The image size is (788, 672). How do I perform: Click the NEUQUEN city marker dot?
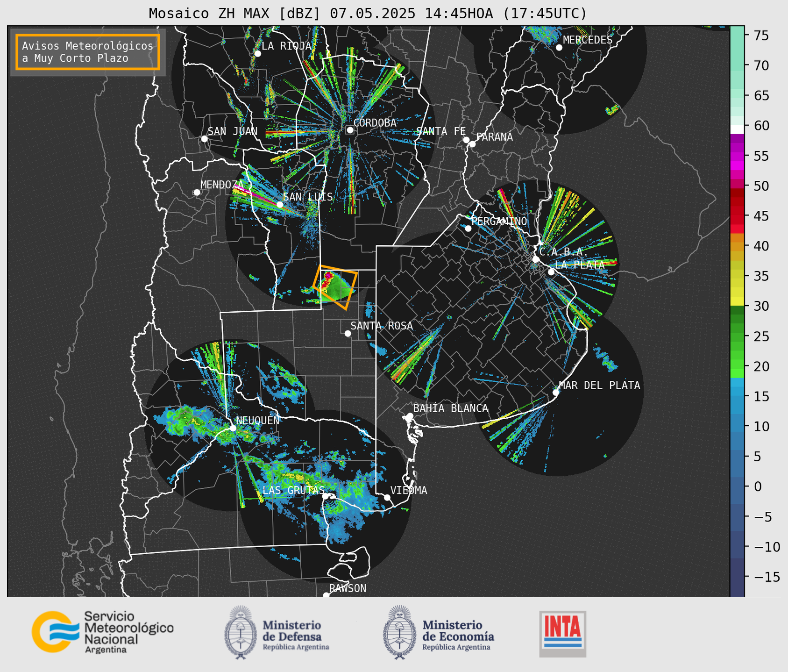(233, 428)
